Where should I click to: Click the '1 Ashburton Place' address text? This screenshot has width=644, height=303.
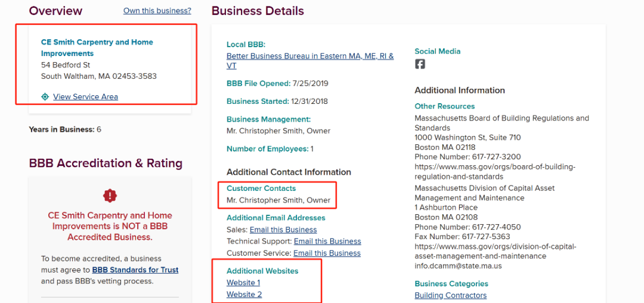(446, 208)
